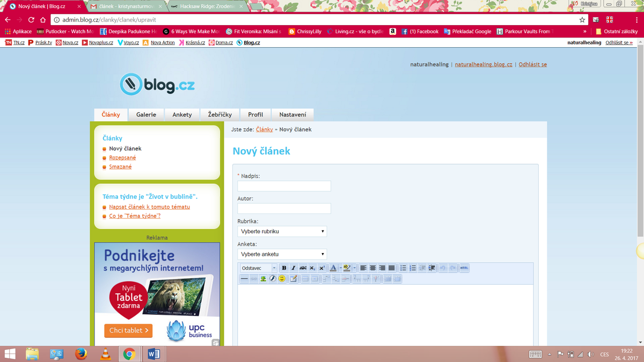644x362 pixels.
Task: Toggle bold formatting in the editor
Action: 284,268
